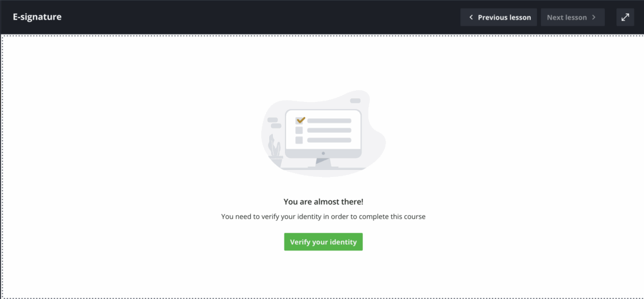Click the E-signature lesson title

[x=37, y=17]
